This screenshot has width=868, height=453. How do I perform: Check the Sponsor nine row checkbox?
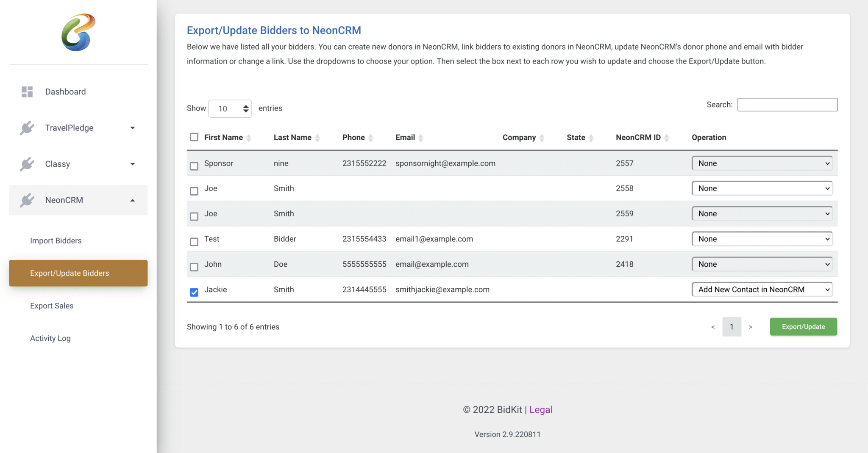click(194, 166)
